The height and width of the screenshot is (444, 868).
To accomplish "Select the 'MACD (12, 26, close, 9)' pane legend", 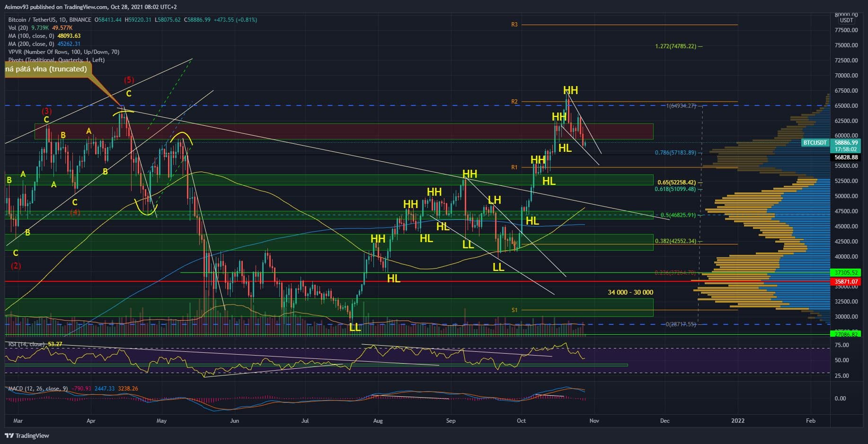I will click(38, 389).
